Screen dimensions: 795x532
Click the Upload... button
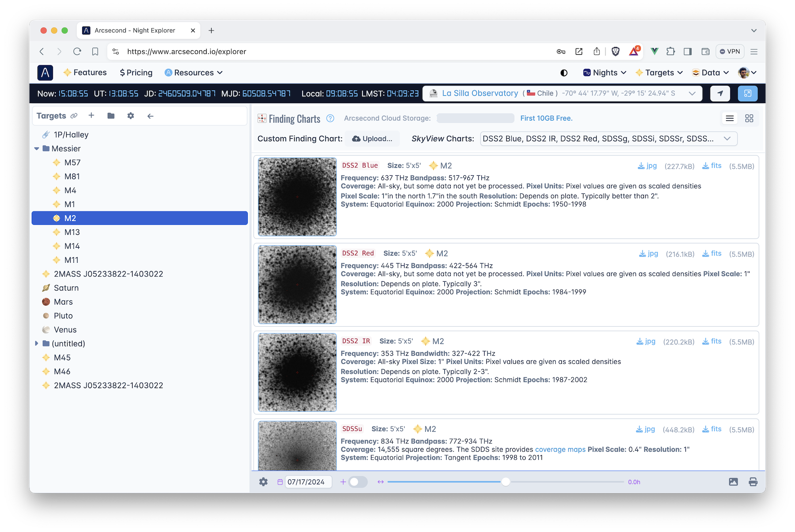[x=372, y=139]
